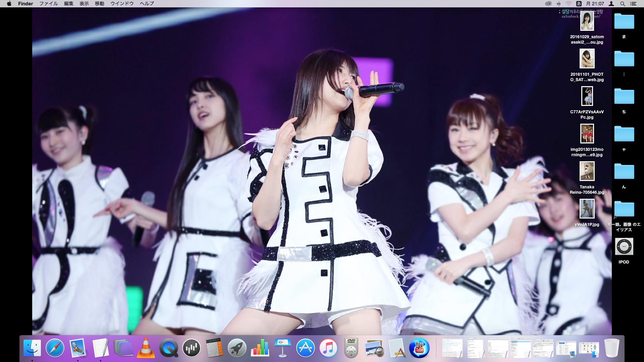644x362 pixels.
Task: Open Launchpad rocket icon
Action: pyautogui.click(x=237, y=348)
